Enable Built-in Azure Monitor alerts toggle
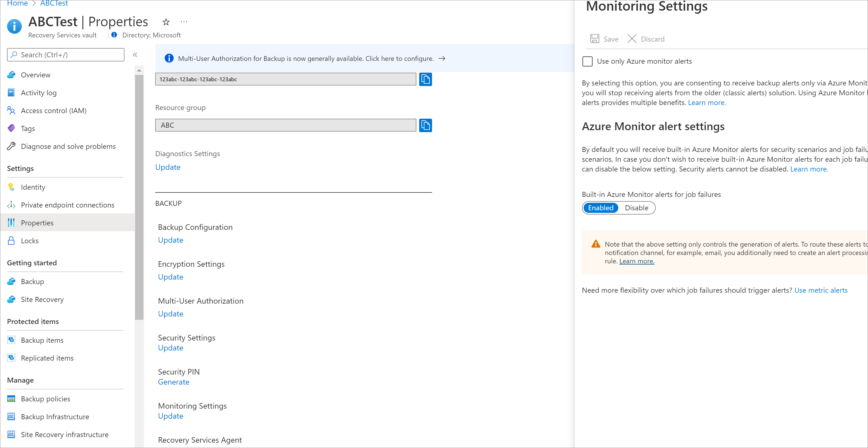This screenshot has width=868, height=448. pyautogui.click(x=600, y=208)
